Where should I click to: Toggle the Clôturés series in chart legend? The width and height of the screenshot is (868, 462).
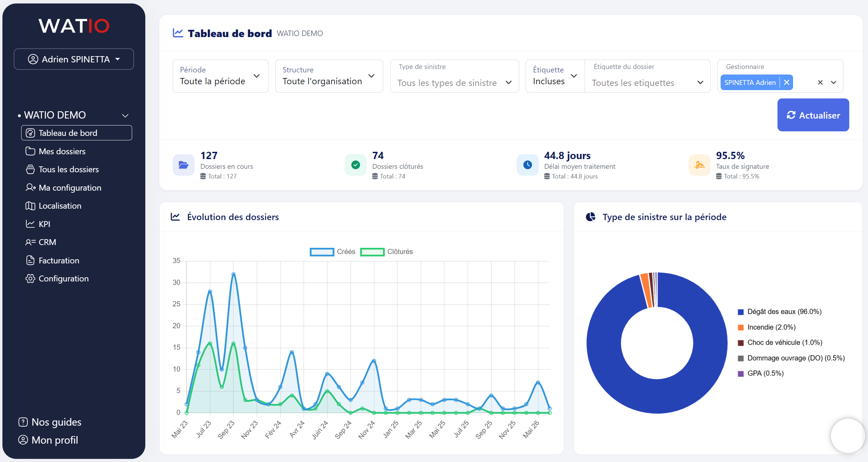(386, 252)
